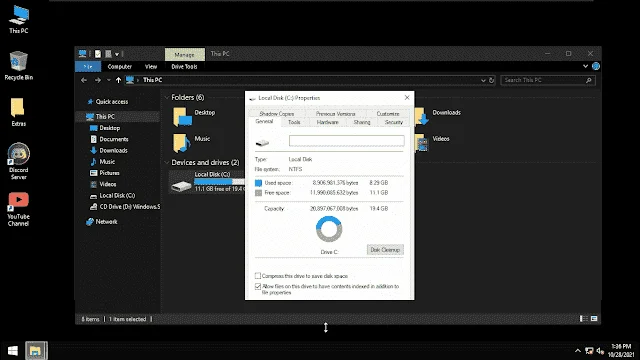Open network icon in system tray
Image resolution: width=640 pixels, height=360 pixels.
click(589, 351)
